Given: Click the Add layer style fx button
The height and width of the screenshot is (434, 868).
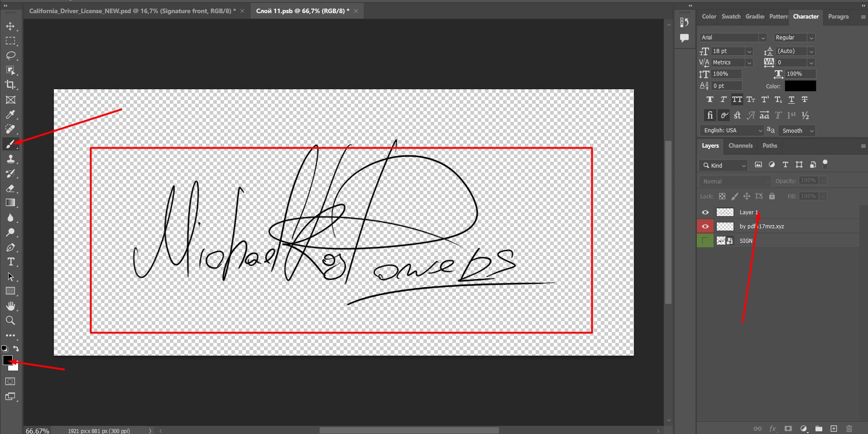Looking at the screenshot, I should (x=773, y=429).
